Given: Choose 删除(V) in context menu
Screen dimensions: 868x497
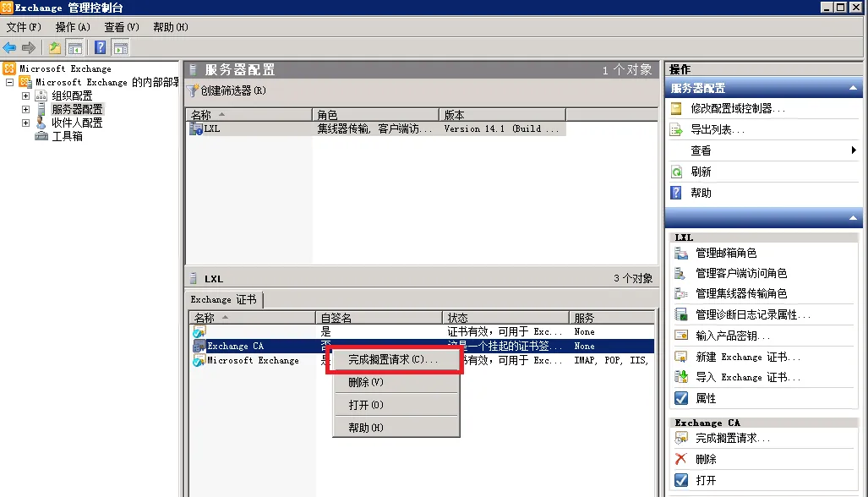Looking at the screenshot, I should point(396,382).
